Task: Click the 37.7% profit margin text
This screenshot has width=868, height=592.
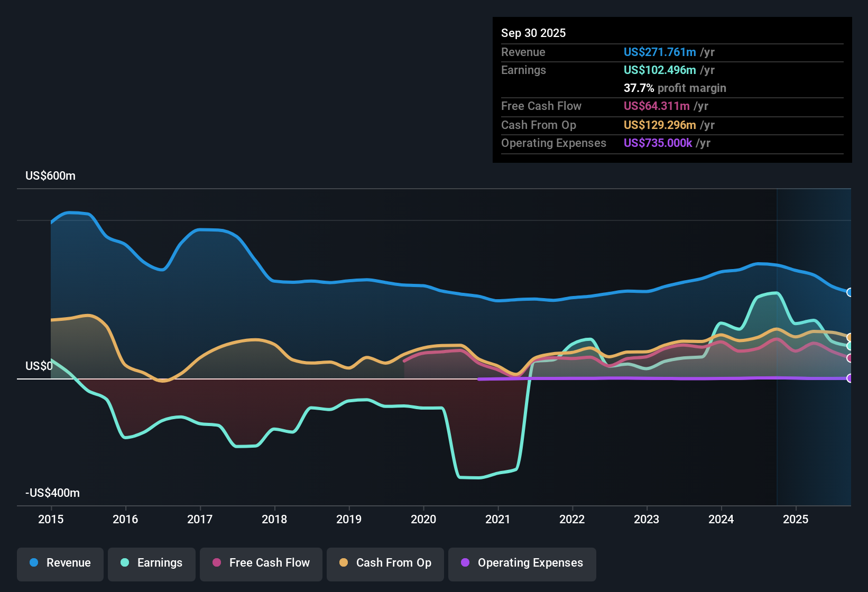Action: 675,88
